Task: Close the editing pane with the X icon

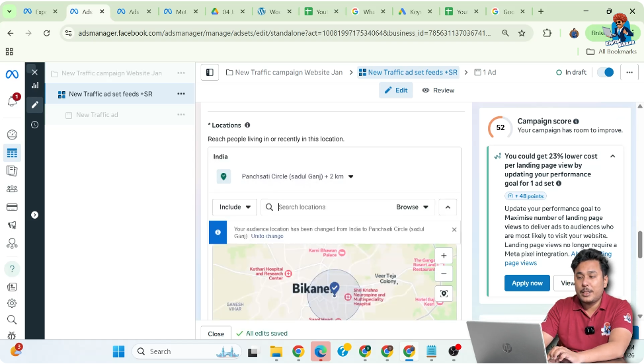Action: coord(35,72)
